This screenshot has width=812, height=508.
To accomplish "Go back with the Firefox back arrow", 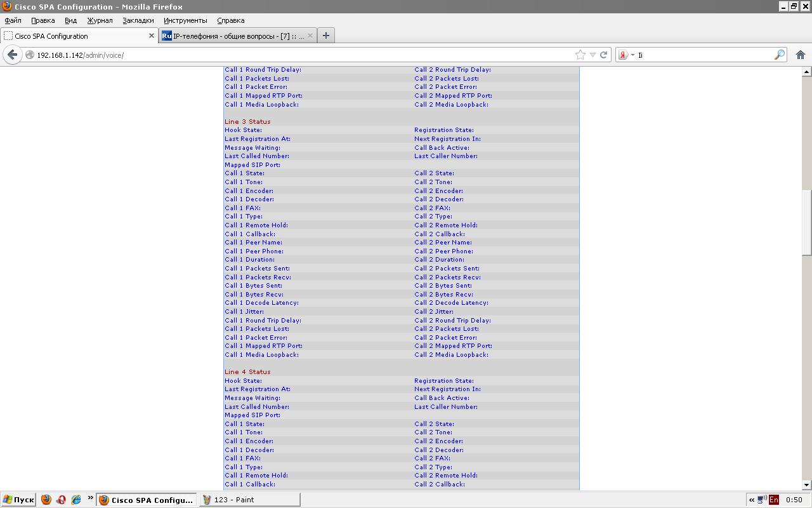I will [12, 55].
